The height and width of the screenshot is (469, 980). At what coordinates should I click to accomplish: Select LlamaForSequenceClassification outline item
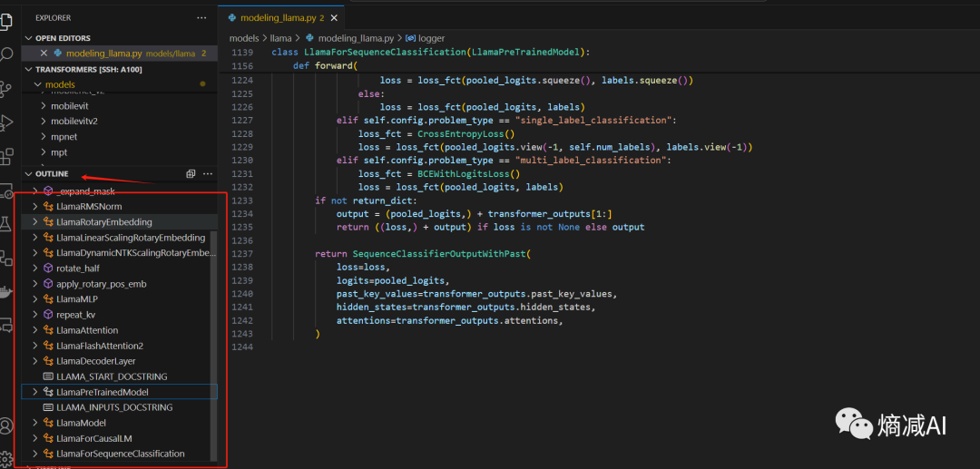[120, 454]
